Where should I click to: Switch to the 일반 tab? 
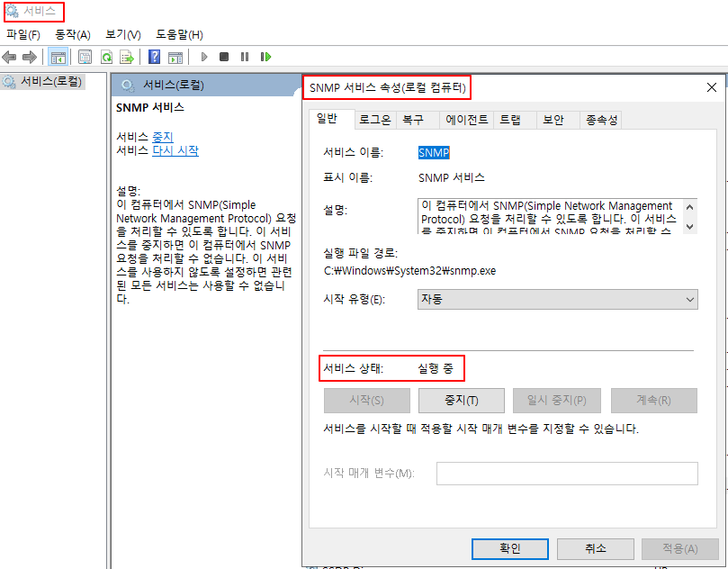pos(332,119)
